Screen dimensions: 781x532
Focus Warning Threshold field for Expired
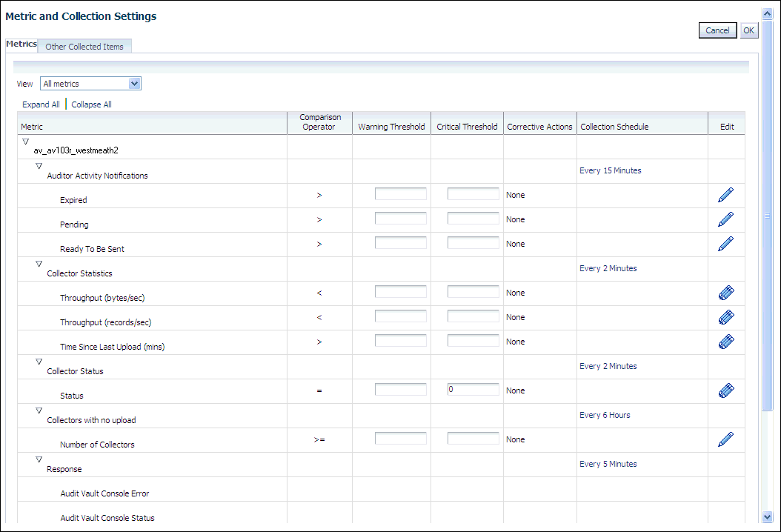400,194
